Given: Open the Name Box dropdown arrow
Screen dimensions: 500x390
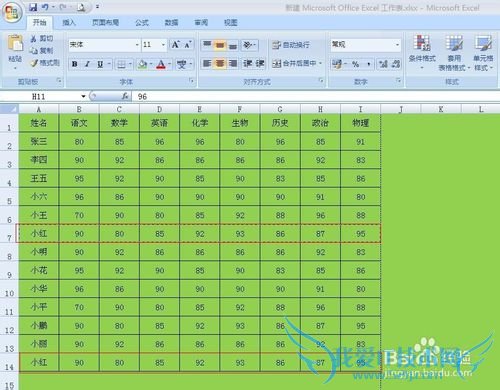Looking at the screenshot, I should pyautogui.click(x=83, y=97).
